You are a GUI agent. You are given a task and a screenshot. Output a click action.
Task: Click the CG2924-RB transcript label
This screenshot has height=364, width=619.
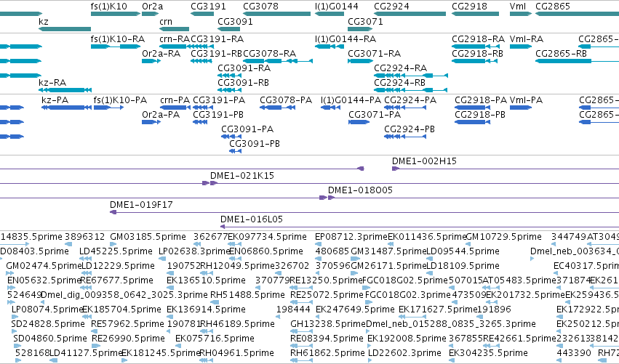pos(399,83)
